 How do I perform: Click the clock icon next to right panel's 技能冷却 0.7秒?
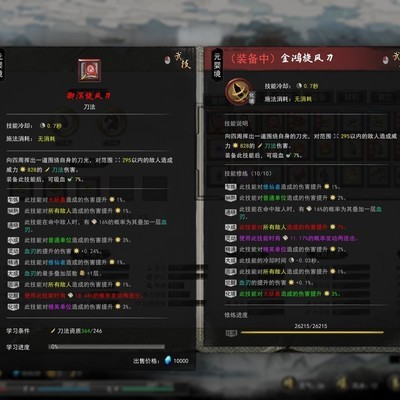(x=299, y=86)
